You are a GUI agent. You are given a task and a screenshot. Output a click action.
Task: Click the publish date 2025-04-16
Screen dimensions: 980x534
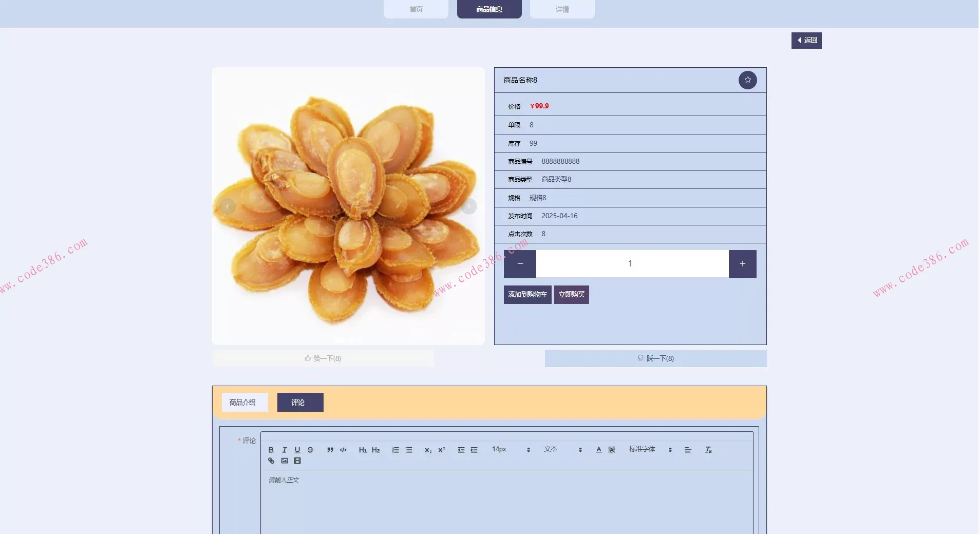click(x=559, y=216)
